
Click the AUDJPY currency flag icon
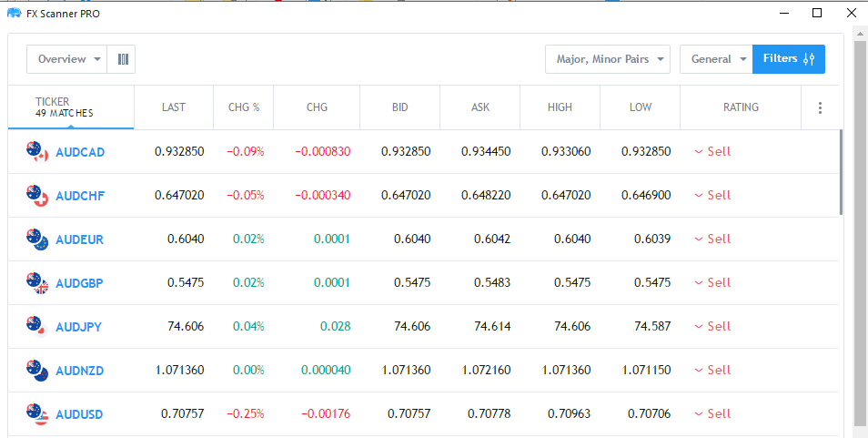(37, 327)
